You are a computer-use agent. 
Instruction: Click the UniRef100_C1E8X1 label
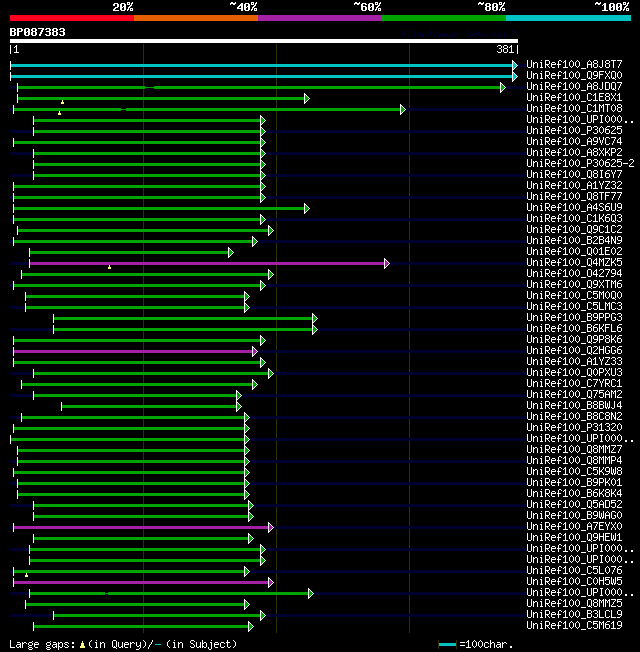coord(574,97)
